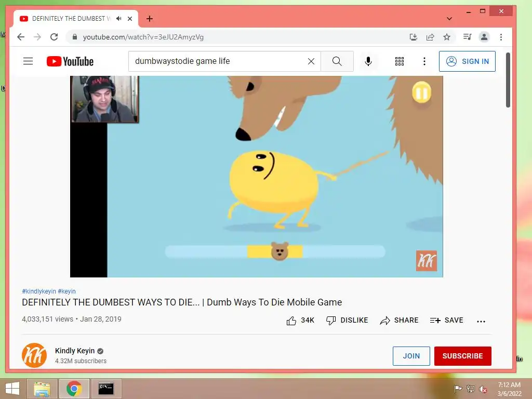Close the YouTube tab
Viewport: 532px width, 399px height.
click(129, 19)
